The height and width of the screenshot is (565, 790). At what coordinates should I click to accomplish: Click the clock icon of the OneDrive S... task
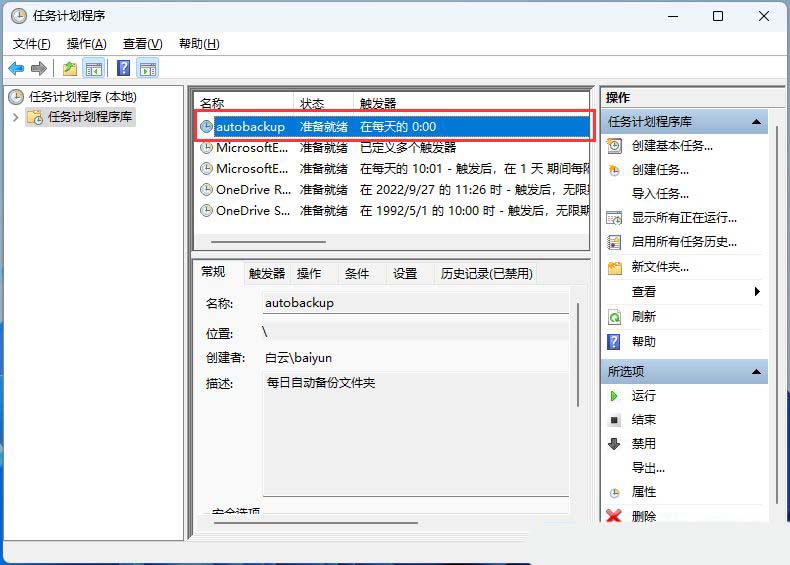[207, 210]
